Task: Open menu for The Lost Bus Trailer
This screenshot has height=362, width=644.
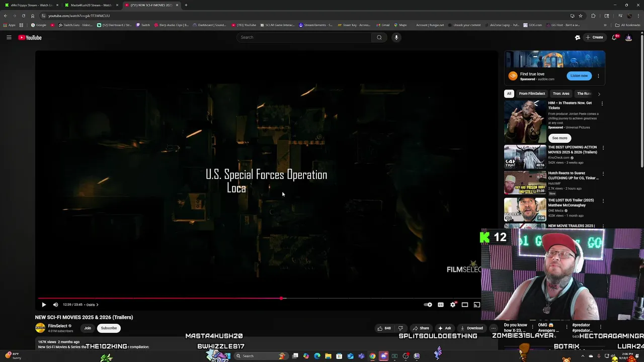Action: tap(603, 201)
